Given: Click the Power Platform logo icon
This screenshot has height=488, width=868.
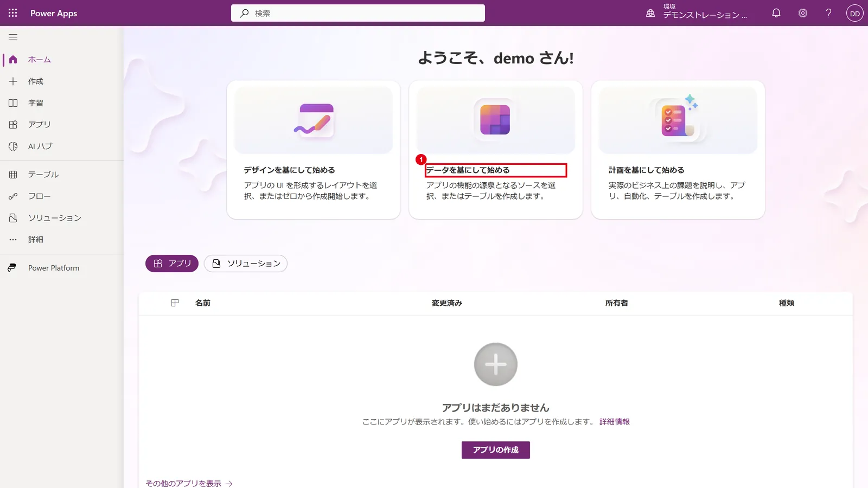Looking at the screenshot, I should tap(12, 268).
